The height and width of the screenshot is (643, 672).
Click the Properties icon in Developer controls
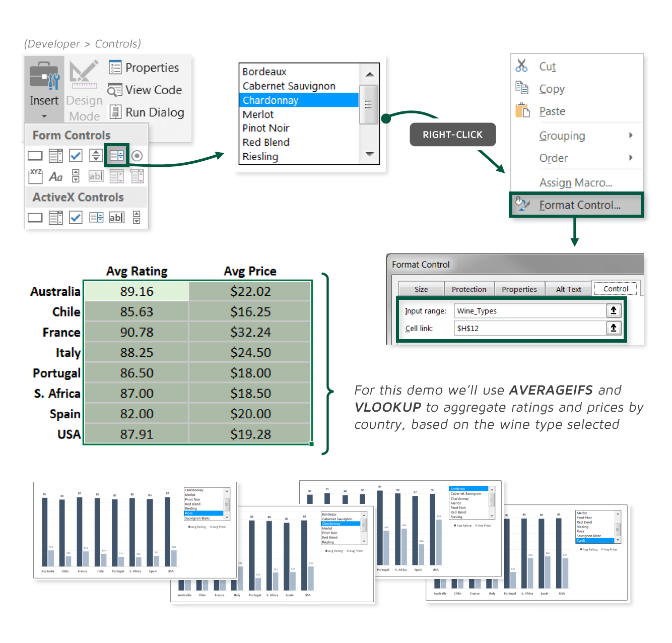coord(115,67)
